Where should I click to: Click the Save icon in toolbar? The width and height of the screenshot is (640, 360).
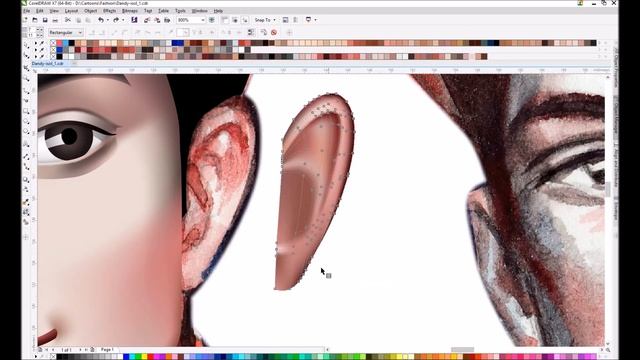[x=45, y=20]
